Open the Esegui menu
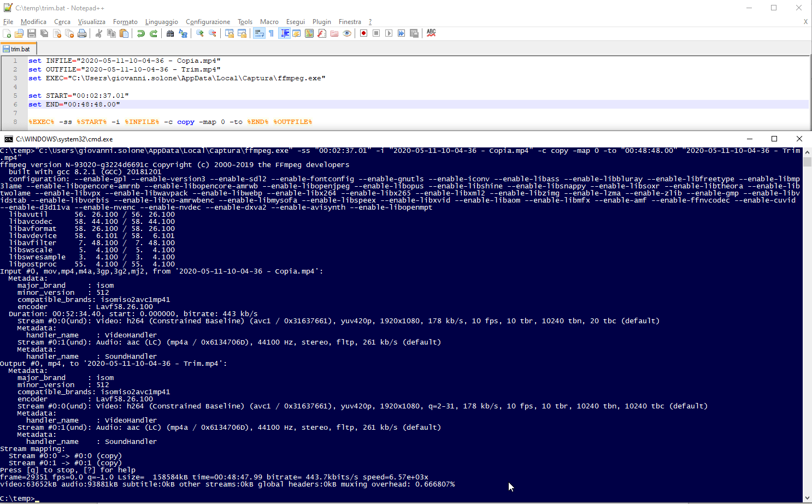Viewport: 812px width, 504px height. click(x=296, y=22)
